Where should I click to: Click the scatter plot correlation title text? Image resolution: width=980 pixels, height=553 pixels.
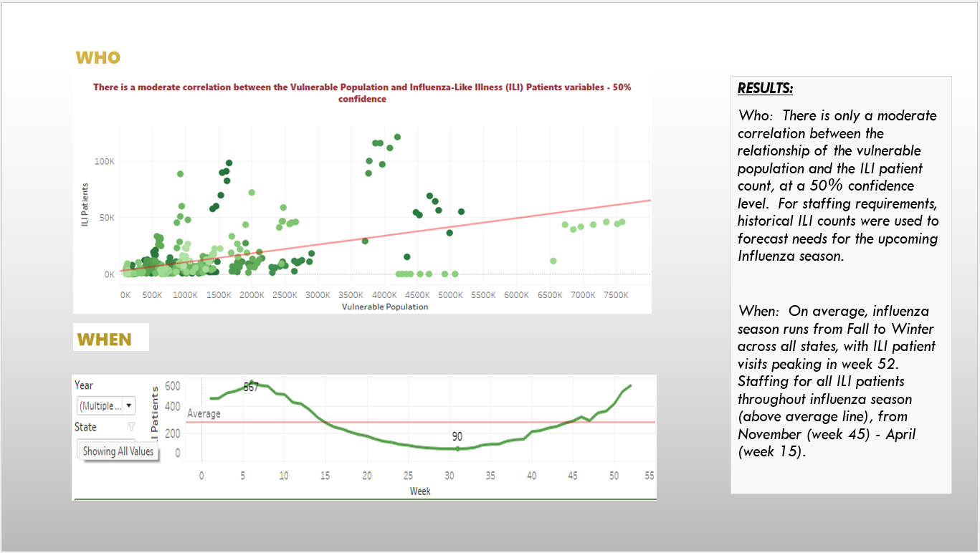click(362, 93)
